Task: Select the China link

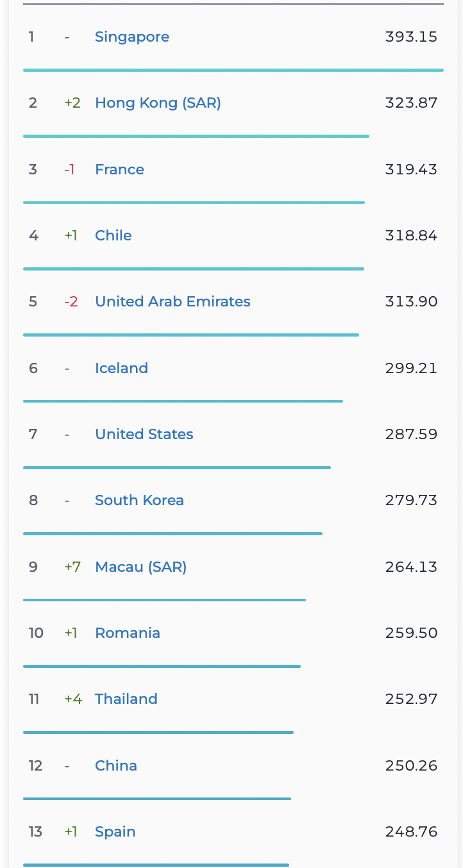Action: [x=116, y=765]
